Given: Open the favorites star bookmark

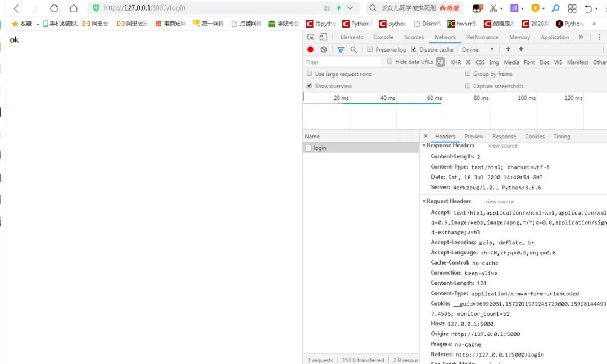Looking at the screenshot, I should [22, 24].
